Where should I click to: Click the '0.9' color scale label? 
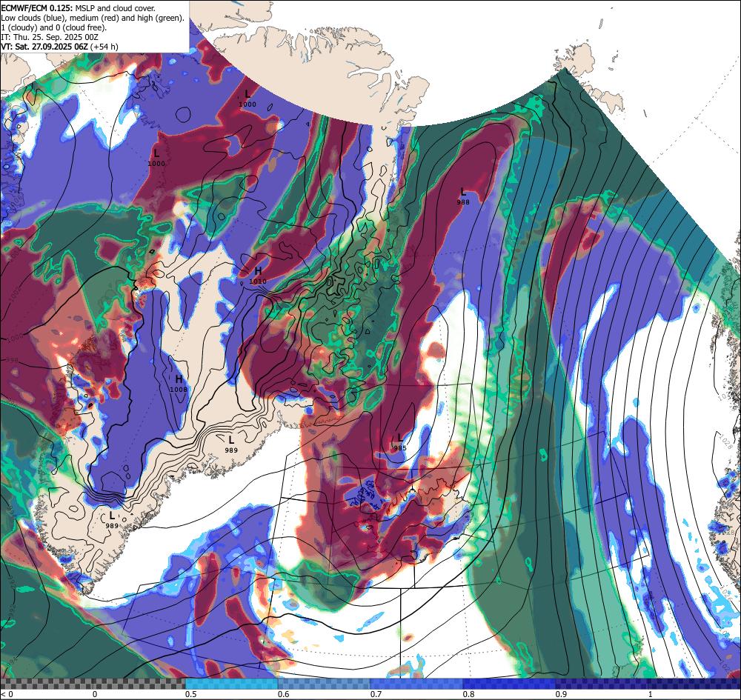[562, 694]
